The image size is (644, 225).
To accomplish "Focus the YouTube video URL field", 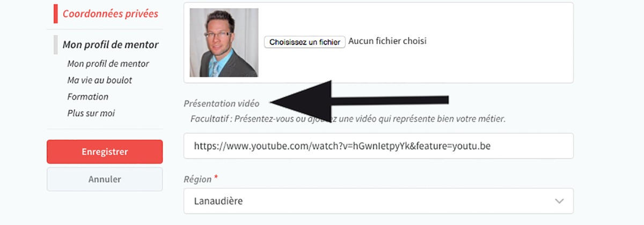I will (378, 146).
